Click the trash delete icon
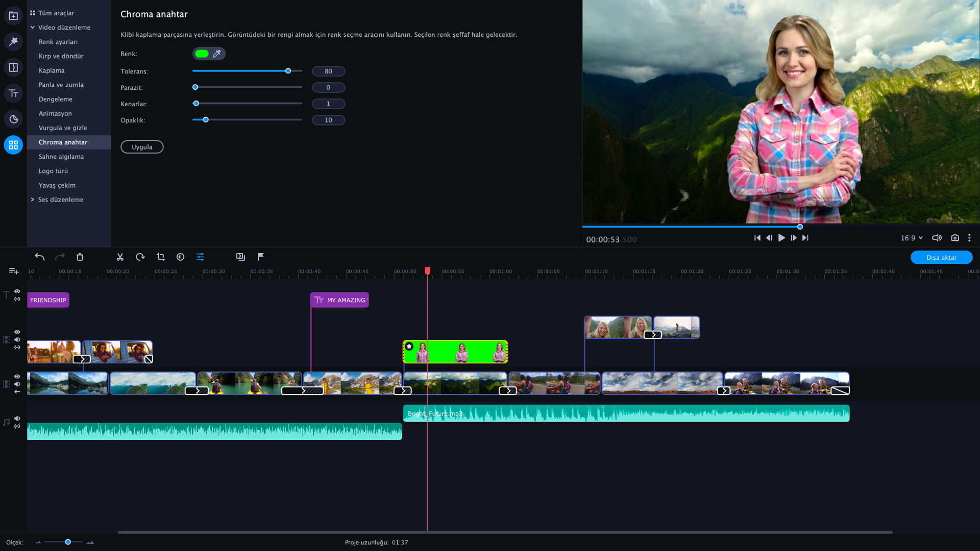Image resolution: width=980 pixels, height=551 pixels. (x=80, y=257)
